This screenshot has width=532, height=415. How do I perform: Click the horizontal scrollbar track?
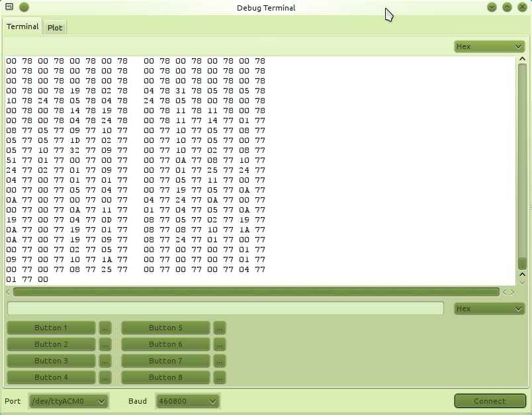[x=256, y=292]
